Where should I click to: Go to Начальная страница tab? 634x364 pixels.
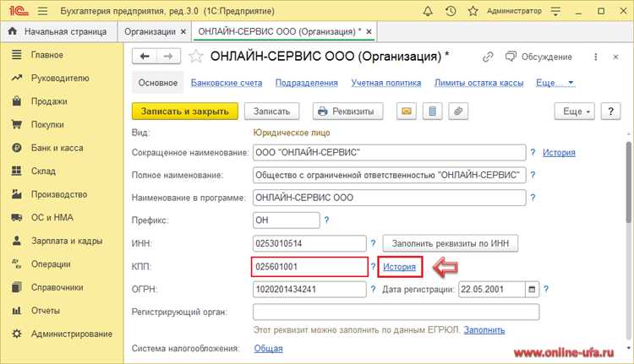[x=59, y=31]
